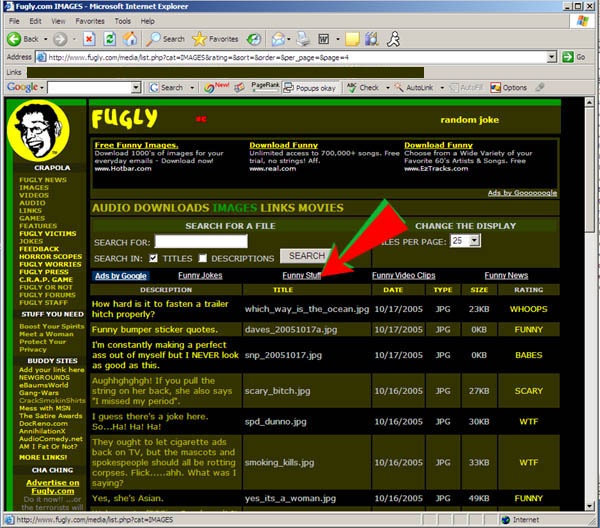Viewport: 600px width, 528px height.
Task: Open the MORE LINKS! sidebar link
Action: pyautogui.click(x=43, y=457)
